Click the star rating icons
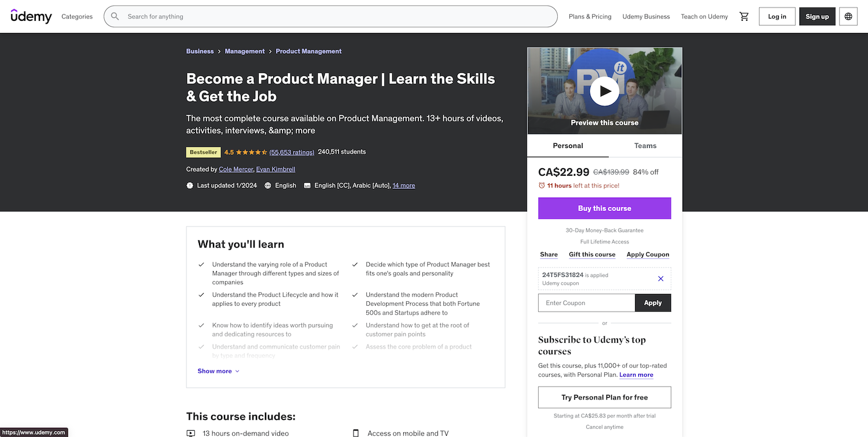This screenshot has width=868, height=437. [x=252, y=152]
